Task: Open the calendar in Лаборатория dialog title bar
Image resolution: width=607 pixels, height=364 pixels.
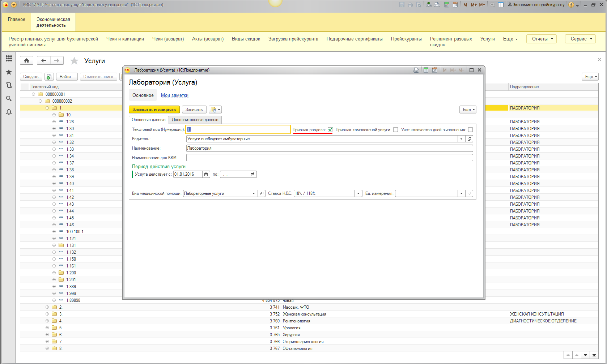Action: click(434, 70)
